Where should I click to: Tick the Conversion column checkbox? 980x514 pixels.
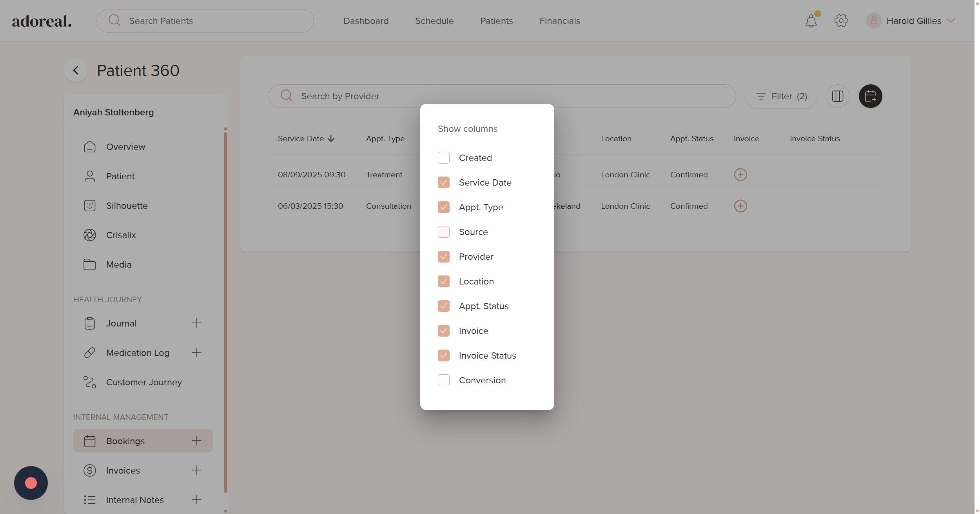click(443, 380)
